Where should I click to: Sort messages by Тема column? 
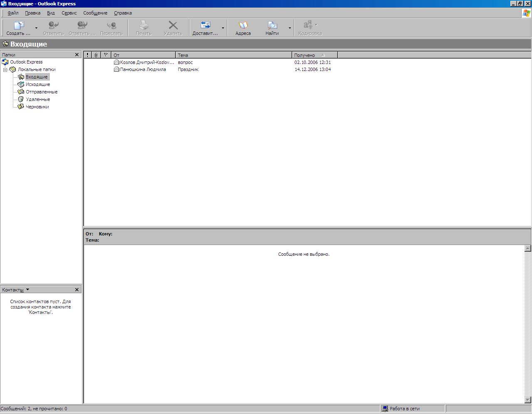pyautogui.click(x=234, y=55)
